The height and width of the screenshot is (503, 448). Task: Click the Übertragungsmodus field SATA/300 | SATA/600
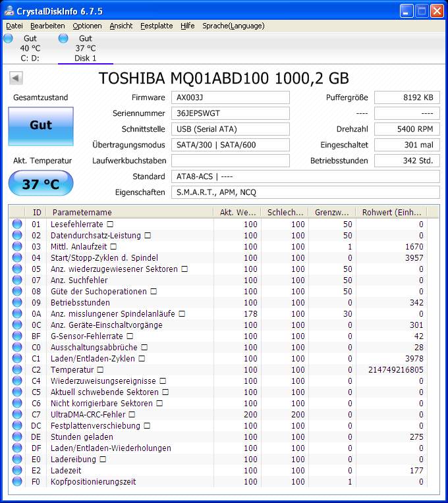[x=231, y=145]
